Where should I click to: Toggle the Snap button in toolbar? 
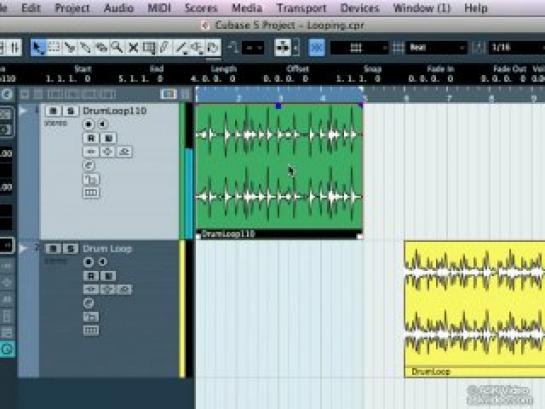(317, 47)
